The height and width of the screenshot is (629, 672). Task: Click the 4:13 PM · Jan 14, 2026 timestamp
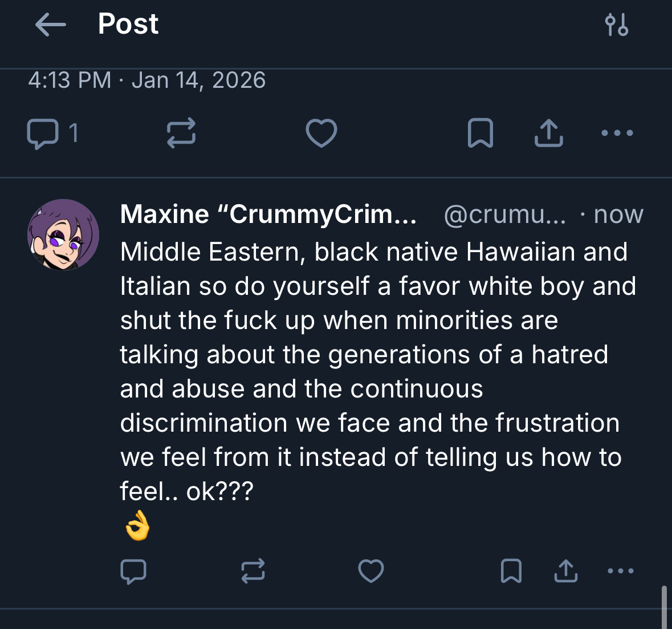click(147, 80)
